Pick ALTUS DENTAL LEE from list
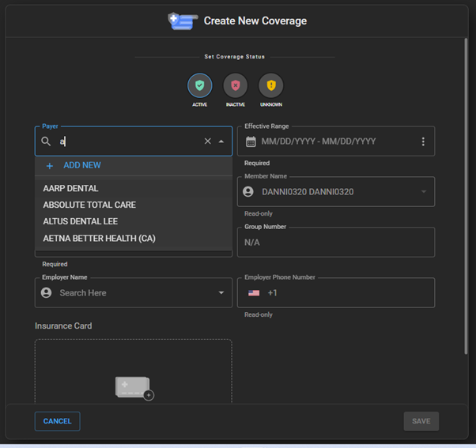Image resolution: width=476 pixels, height=448 pixels. (x=80, y=221)
